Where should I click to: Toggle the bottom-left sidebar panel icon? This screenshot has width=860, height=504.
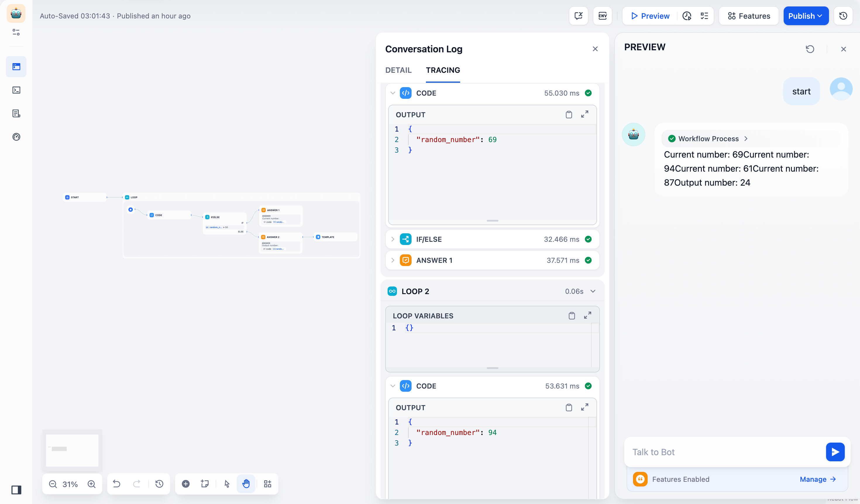coord(16,490)
